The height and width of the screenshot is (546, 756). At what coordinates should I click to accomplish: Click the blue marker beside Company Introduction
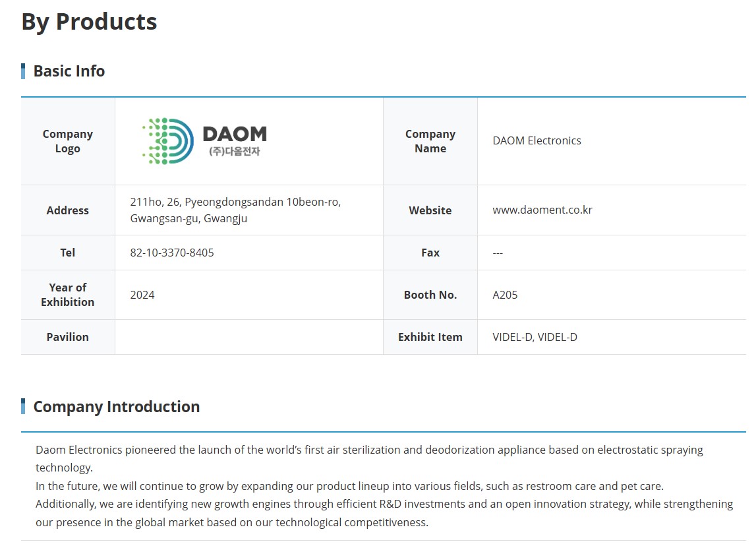click(23, 406)
